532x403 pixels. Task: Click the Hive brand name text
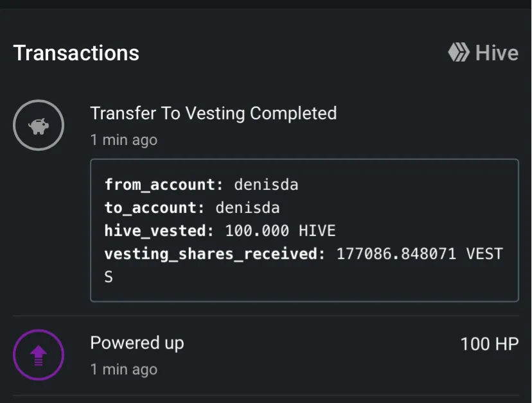(x=497, y=53)
